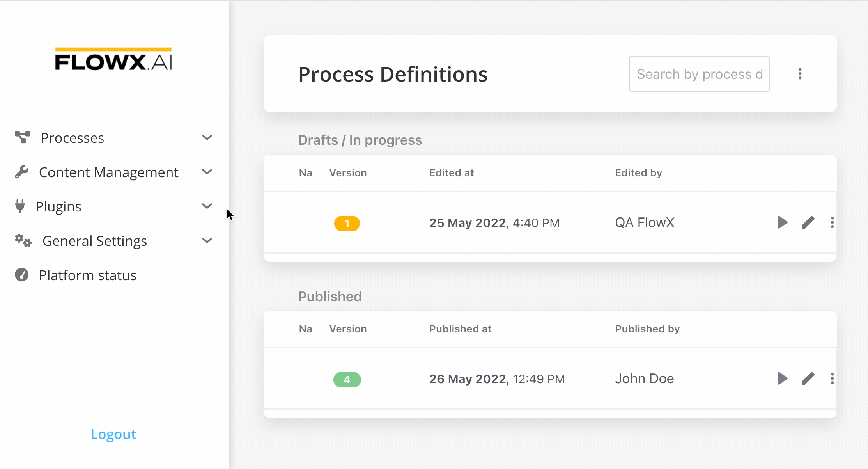The image size is (868, 469).
Task: Expand the Plugins chevron
Action: coord(207,206)
